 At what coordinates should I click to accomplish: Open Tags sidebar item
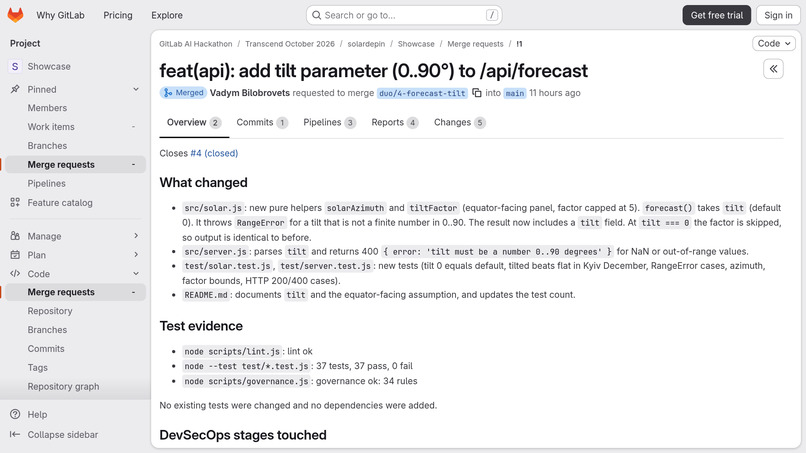pyautogui.click(x=76, y=368)
